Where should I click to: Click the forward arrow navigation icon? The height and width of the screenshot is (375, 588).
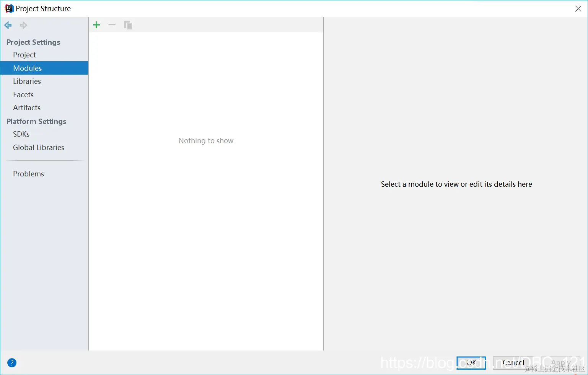tap(23, 25)
